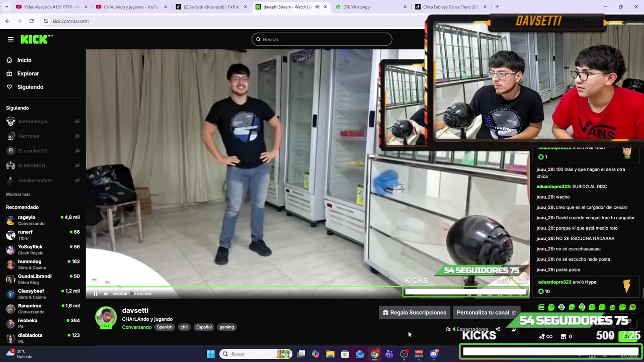Viewport: 644px width, 362px height.
Task: Open the hamburger menu beside the Kick logo
Action: [11, 39]
